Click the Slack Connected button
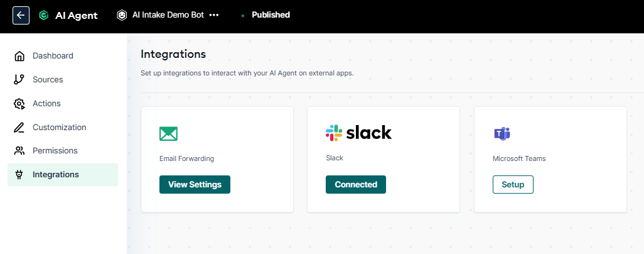 click(x=356, y=184)
